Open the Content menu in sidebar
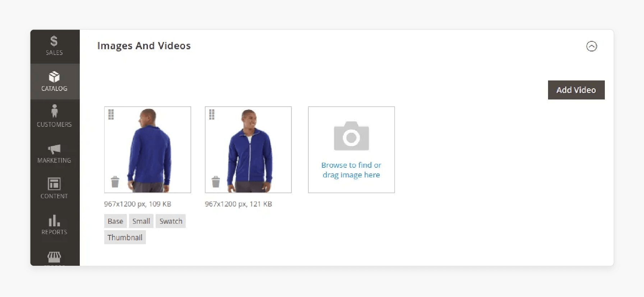Viewport: 644px width, 297px height. [x=55, y=189]
